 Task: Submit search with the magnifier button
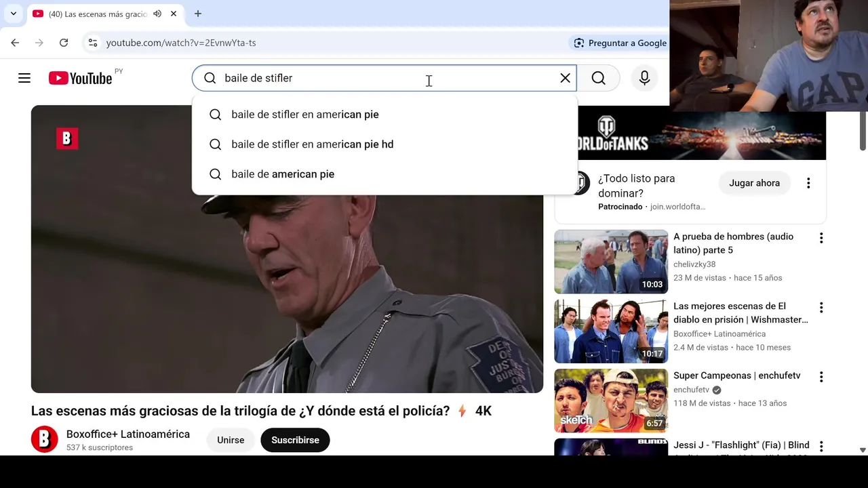point(598,78)
